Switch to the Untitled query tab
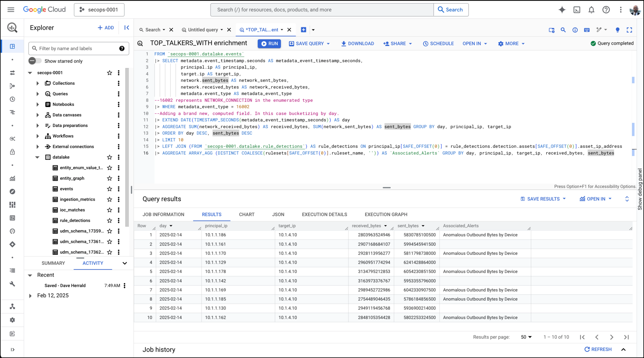644x358 pixels. [x=203, y=30]
